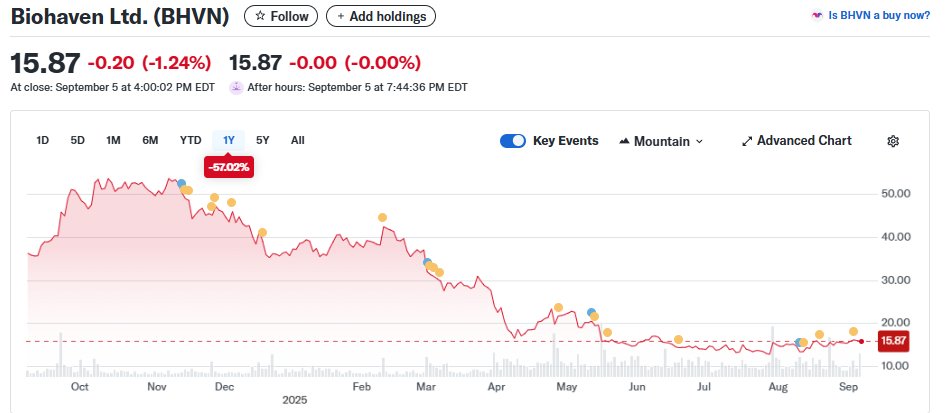The image size is (947, 413).
Task: Click the Oct x-axis label
Action: point(80,387)
